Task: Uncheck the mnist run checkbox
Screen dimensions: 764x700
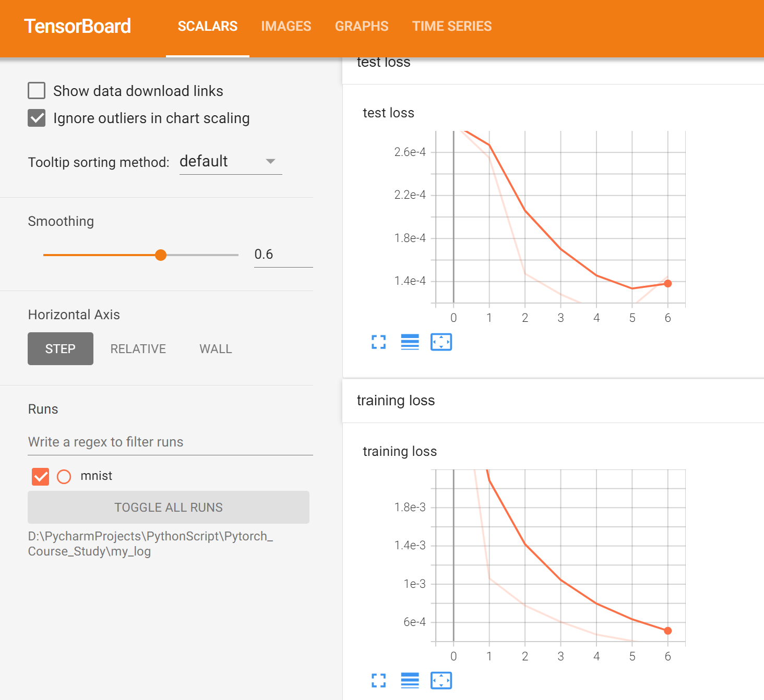Action: point(40,476)
